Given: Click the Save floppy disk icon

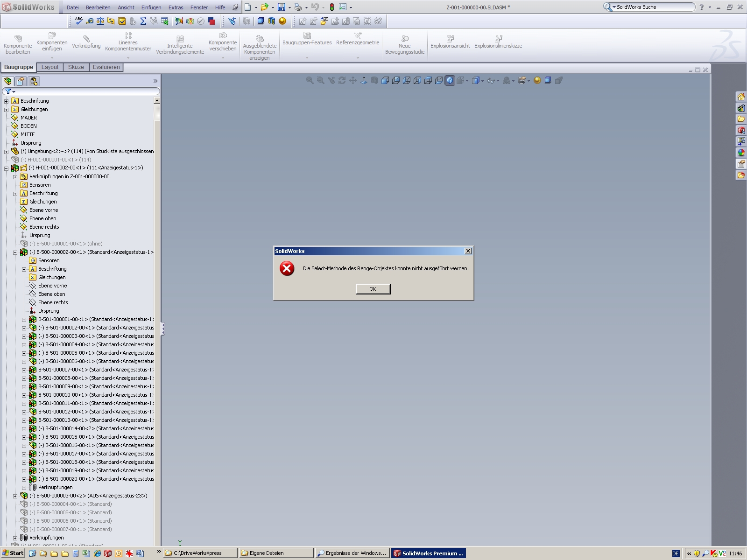Looking at the screenshot, I should (x=282, y=7).
